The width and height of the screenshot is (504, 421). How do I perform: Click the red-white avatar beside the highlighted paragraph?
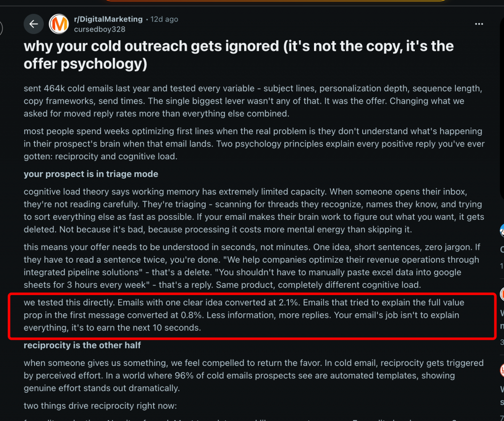point(502,294)
